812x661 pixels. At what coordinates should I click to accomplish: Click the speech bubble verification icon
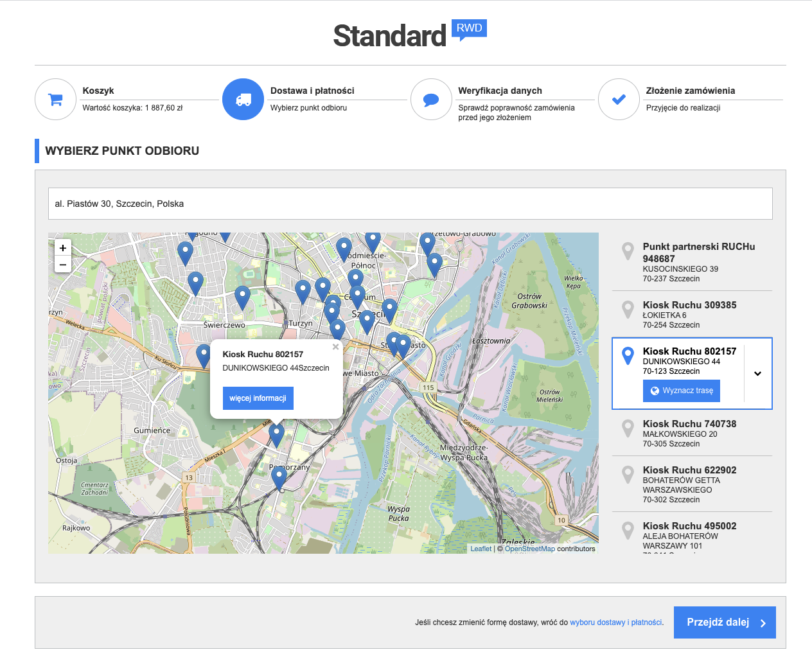click(x=431, y=100)
